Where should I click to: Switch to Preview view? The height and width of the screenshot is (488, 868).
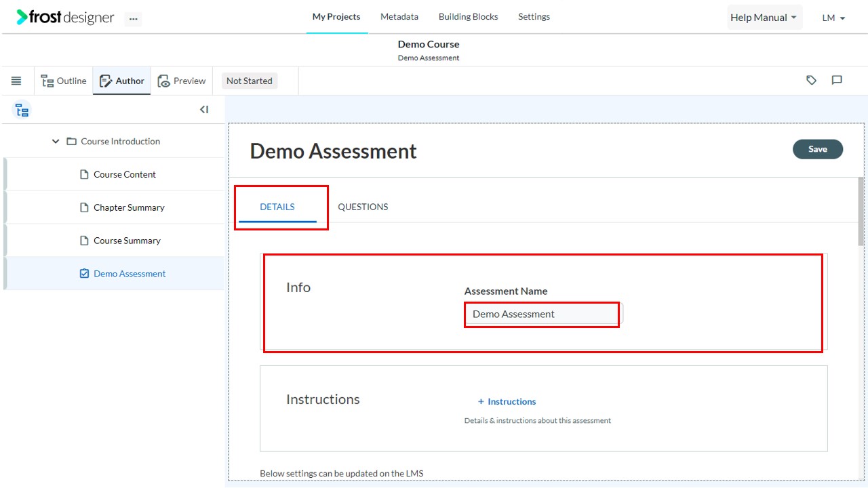tap(182, 81)
